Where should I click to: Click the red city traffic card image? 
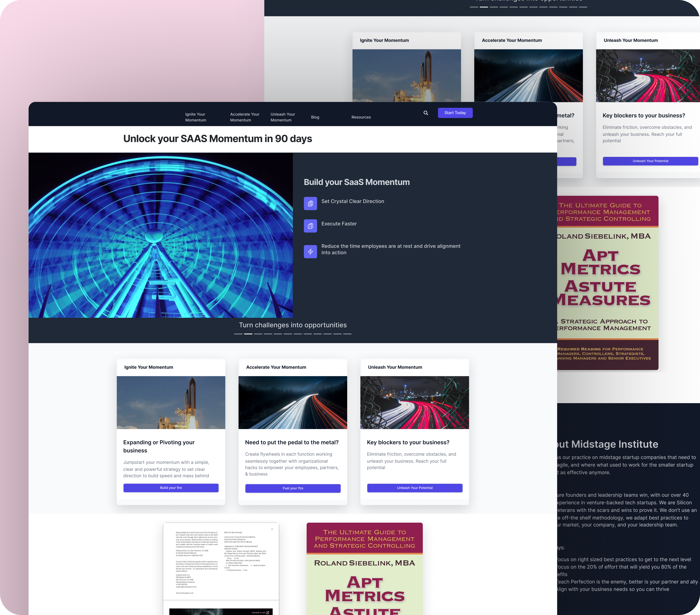tap(414, 402)
